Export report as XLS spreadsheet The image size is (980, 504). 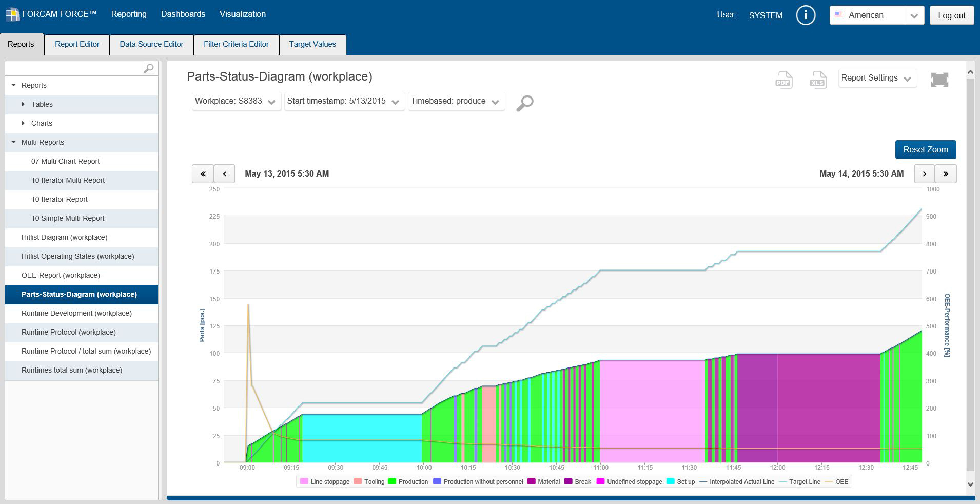(818, 80)
